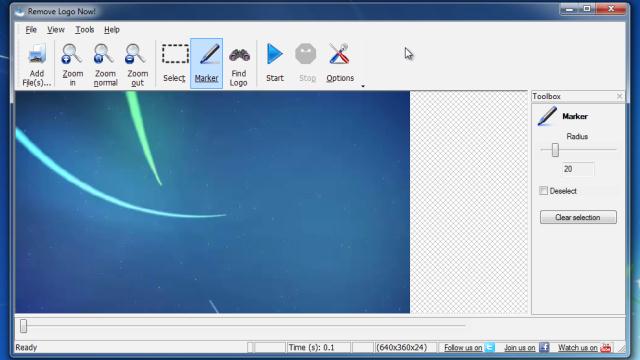Viewport: 640px width, 360px height.
Task: Choose the Marker tool in toolbar
Action: (207, 63)
